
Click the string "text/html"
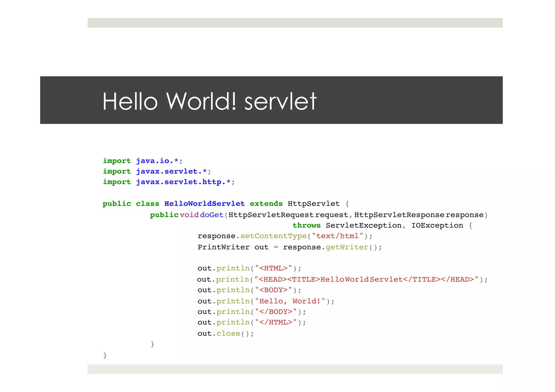click(337, 236)
